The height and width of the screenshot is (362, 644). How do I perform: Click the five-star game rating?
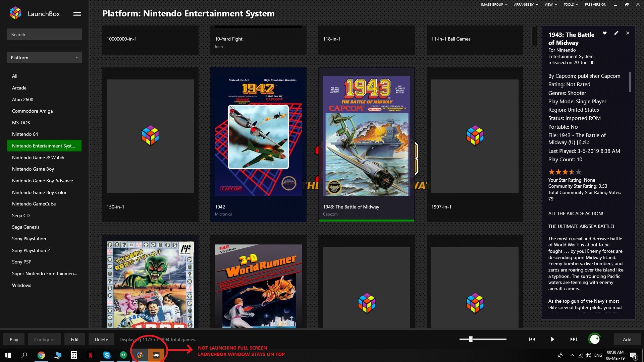point(565,172)
